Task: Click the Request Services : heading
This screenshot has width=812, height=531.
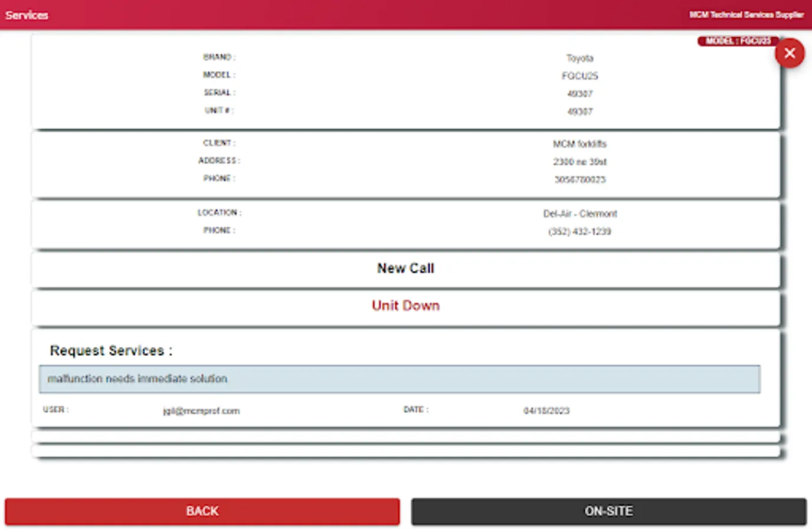Action: [x=111, y=350]
